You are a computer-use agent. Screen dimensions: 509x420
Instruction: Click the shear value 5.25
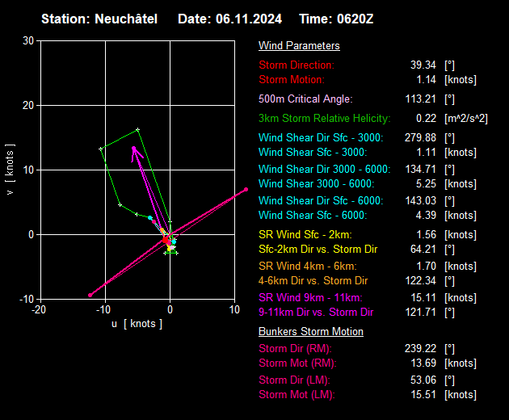tap(426, 183)
